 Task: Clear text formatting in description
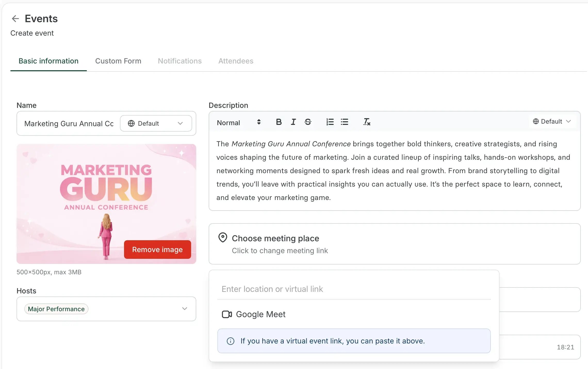tap(366, 122)
